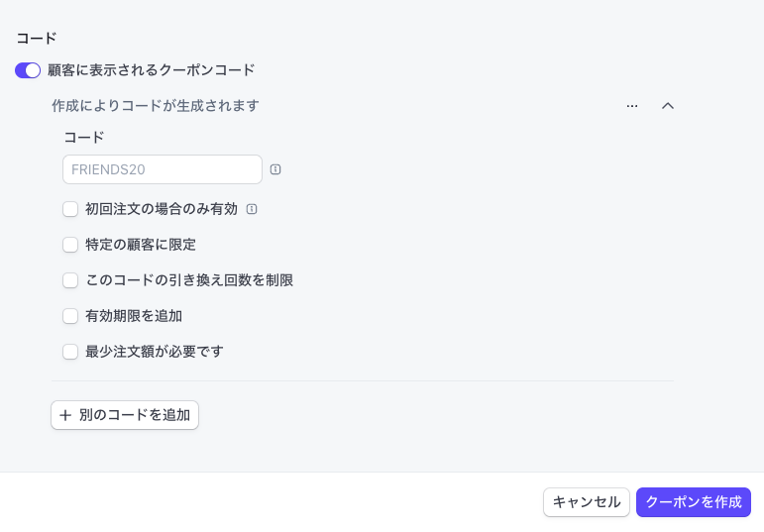The height and width of the screenshot is (532, 764).
Task: Click the 最少注文額が必要です label text
Action: [155, 352]
